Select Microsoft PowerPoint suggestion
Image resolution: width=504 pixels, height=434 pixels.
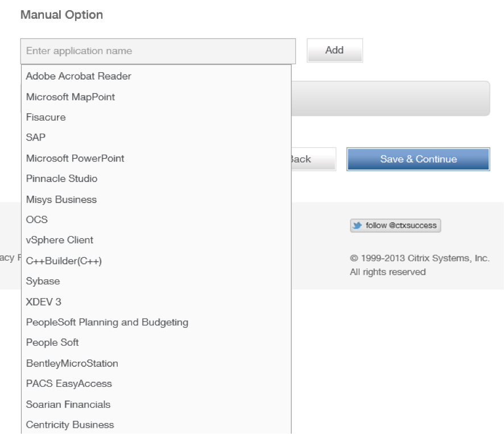point(156,158)
